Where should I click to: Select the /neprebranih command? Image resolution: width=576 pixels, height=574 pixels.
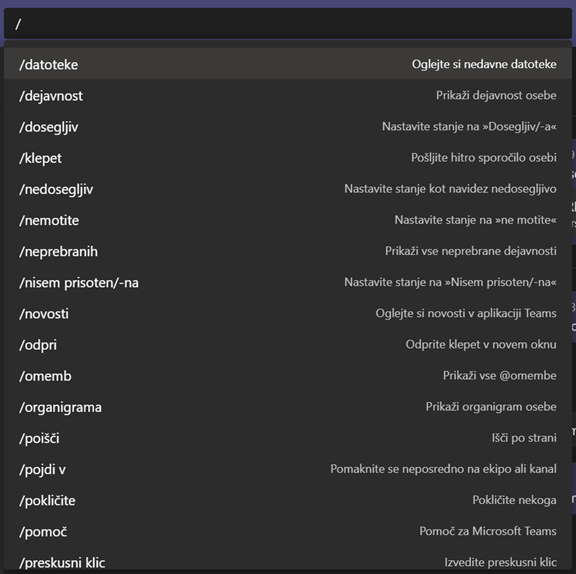click(x=288, y=251)
